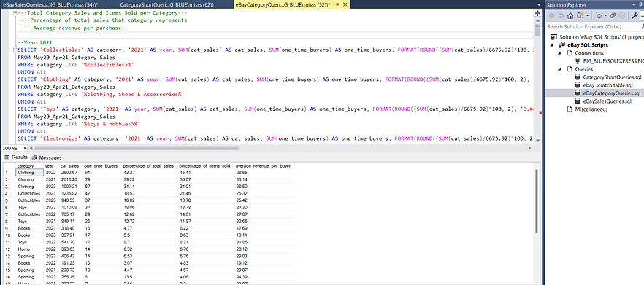
Task: Click the one_time_buyers column header
Action: point(102,166)
